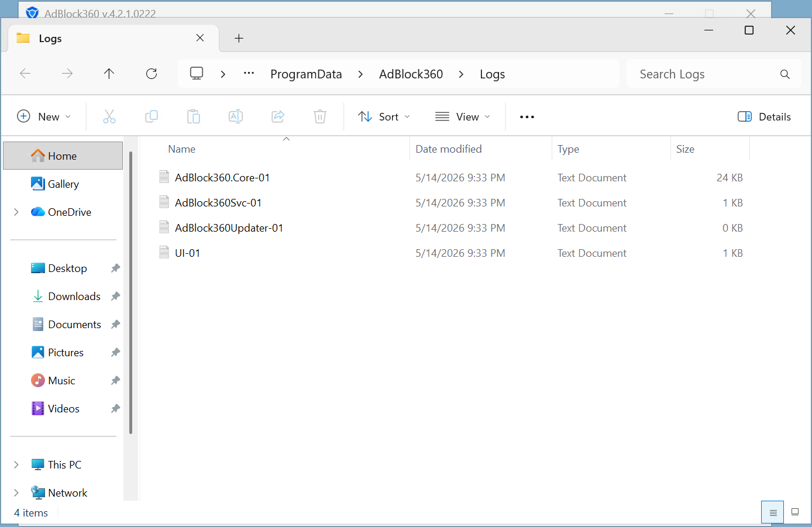Select AdBlock360Svc-01 file
The image size is (812, 527).
[218, 202]
